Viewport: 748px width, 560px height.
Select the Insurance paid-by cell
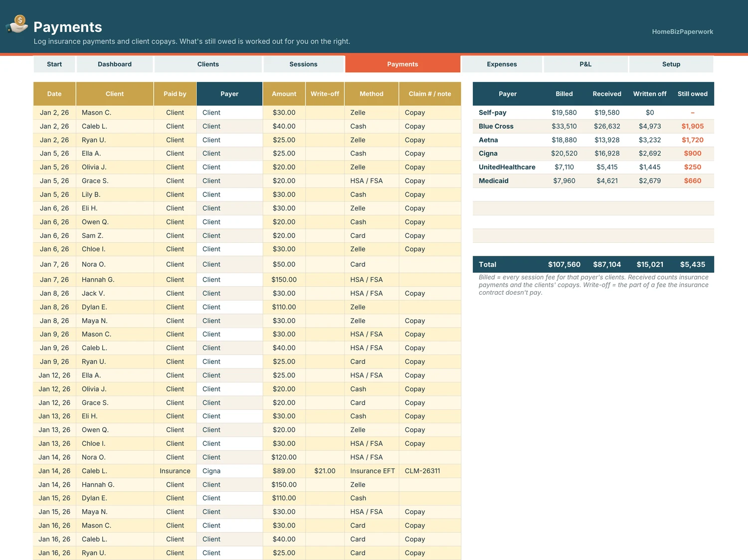coord(175,471)
